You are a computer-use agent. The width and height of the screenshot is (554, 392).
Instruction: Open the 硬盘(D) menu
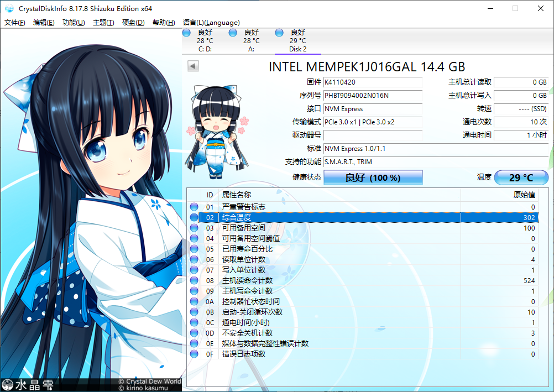[133, 23]
